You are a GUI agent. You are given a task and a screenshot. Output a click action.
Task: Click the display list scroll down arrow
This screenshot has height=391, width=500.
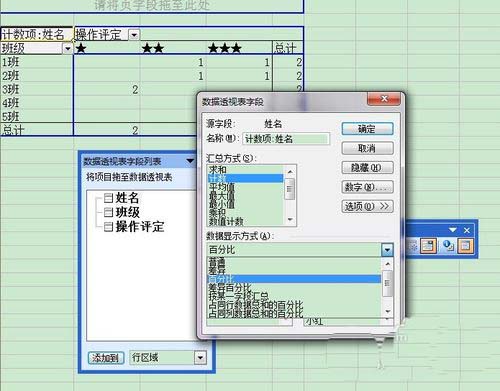387,312
